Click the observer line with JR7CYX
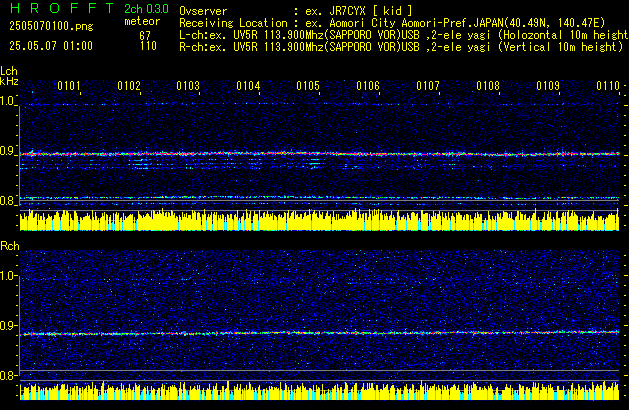Screen dimensions: 629x410 [x=296, y=11]
